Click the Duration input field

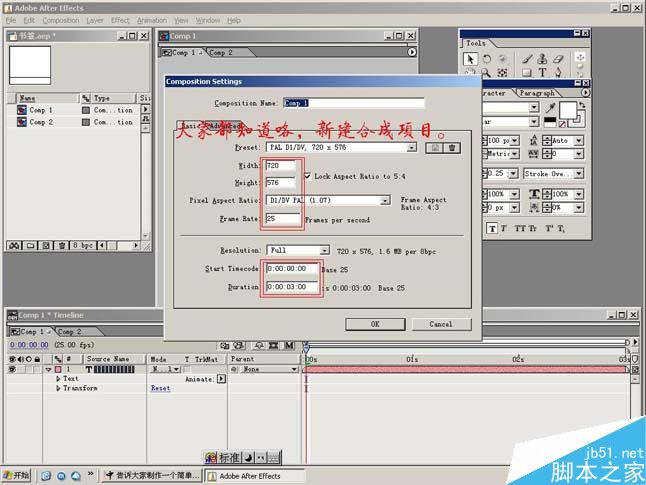[292, 287]
